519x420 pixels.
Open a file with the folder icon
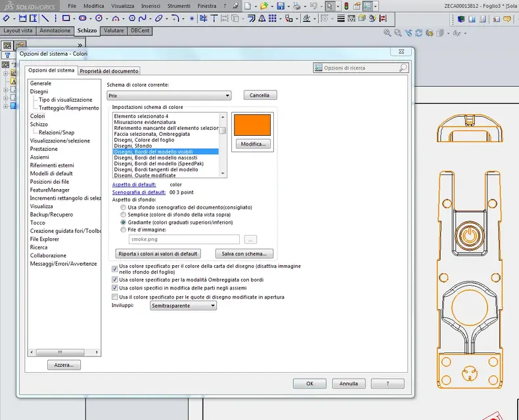click(x=263, y=6)
